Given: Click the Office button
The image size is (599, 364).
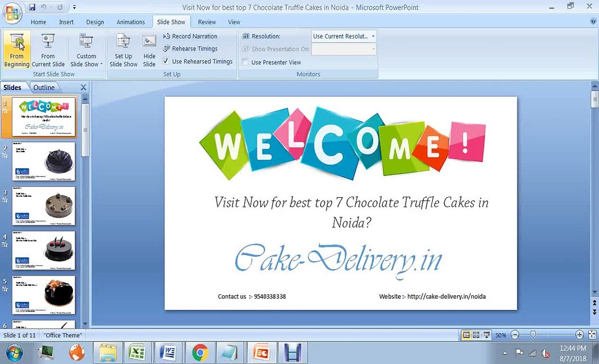Looking at the screenshot, I should (x=12, y=13).
